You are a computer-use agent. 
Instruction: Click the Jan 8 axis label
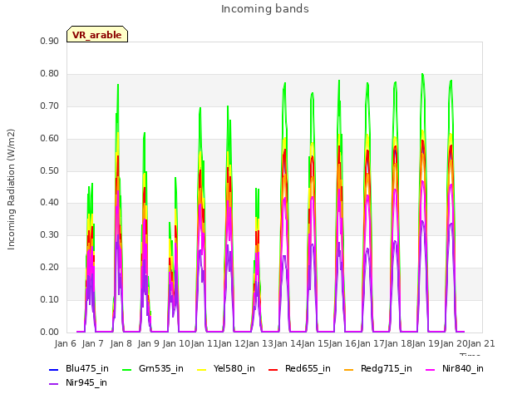(121, 343)
